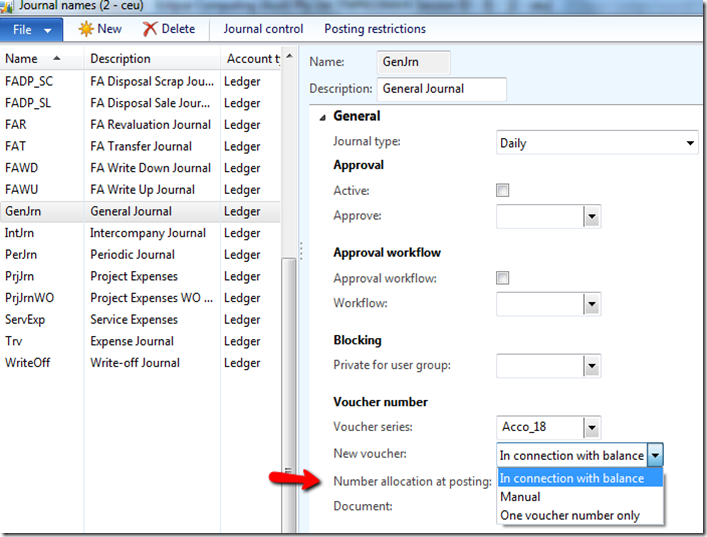707x537 pixels.
Task: Click Service Expenses description
Action: 134,320
